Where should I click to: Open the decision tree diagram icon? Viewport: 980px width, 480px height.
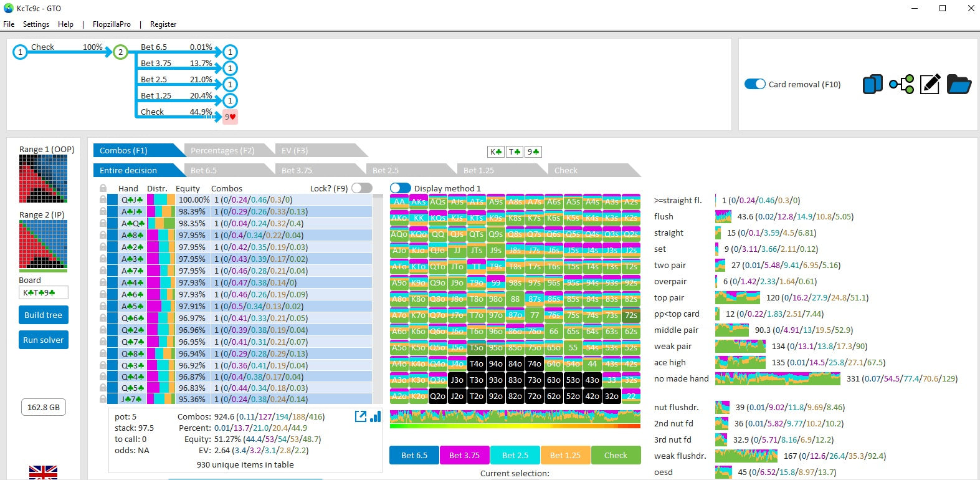pos(901,84)
